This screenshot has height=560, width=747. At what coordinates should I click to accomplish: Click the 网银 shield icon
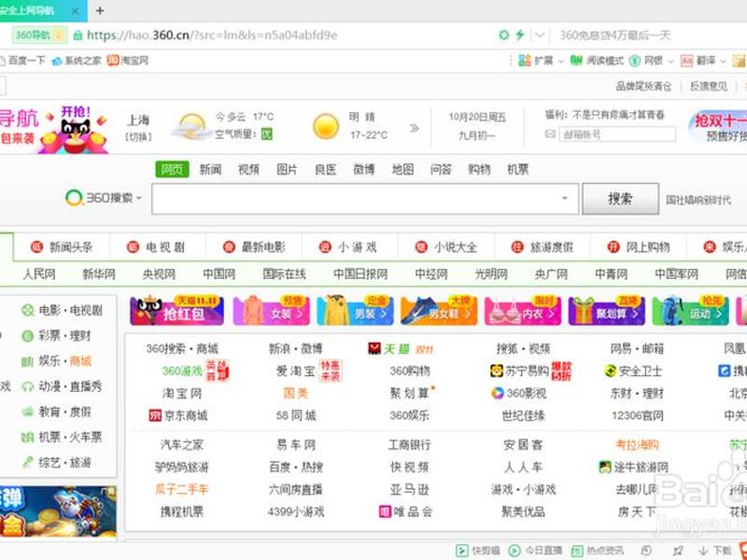pos(635,61)
